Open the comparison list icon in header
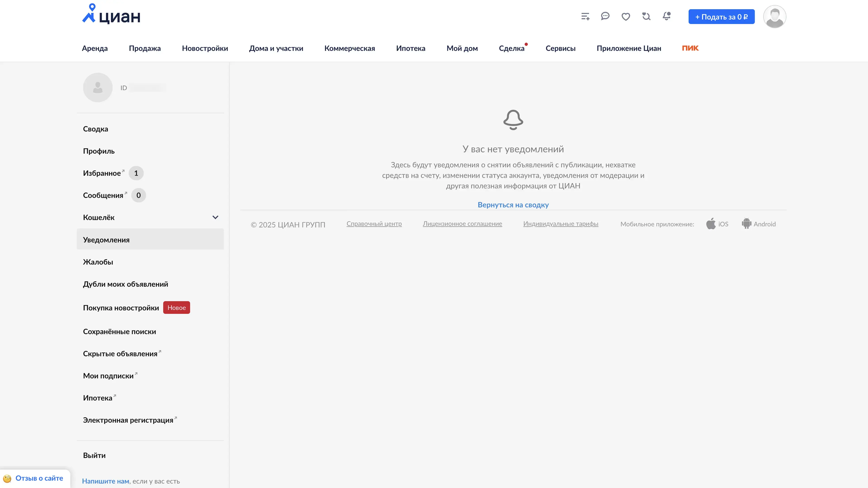 pos(585,16)
